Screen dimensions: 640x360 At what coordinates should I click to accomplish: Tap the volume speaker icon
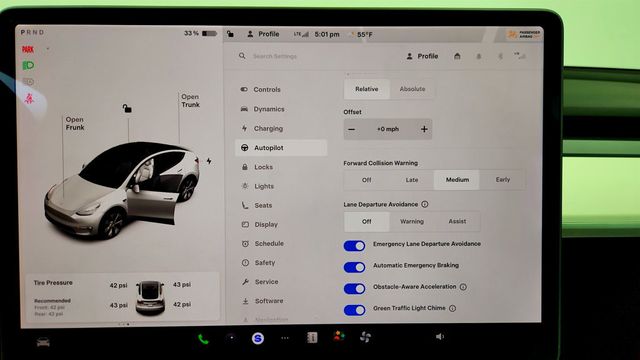[x=440, y=337]
